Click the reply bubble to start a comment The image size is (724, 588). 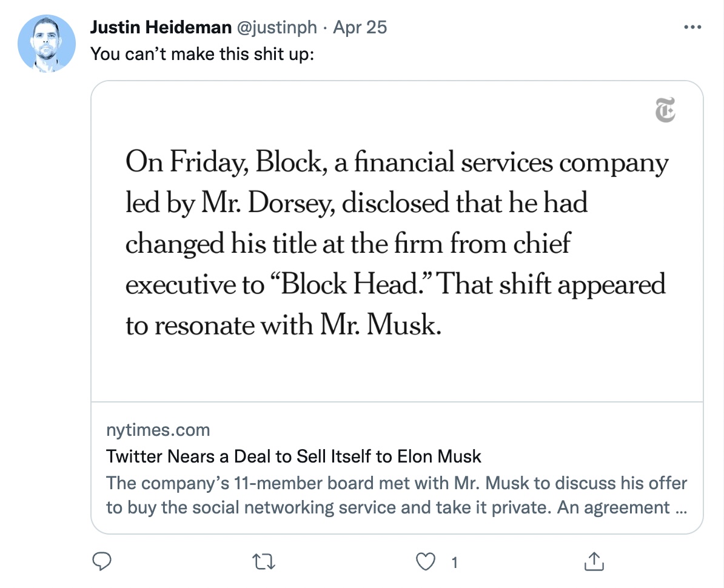coord(102,562)
